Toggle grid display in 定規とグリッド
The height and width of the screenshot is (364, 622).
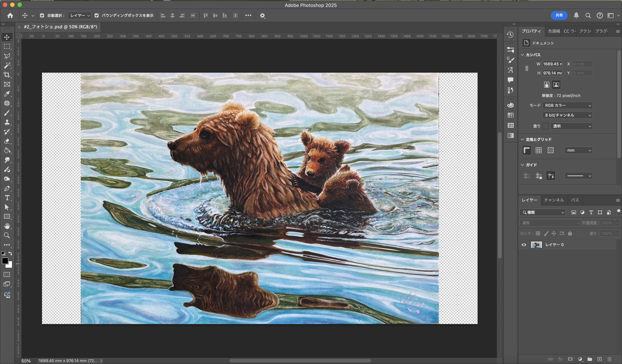539,150
